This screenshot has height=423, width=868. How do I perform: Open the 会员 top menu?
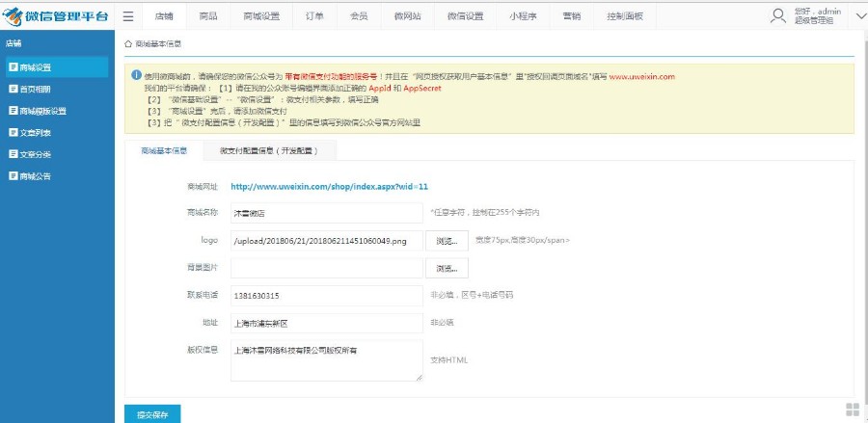pyautogui.click(x=359, y=16)
